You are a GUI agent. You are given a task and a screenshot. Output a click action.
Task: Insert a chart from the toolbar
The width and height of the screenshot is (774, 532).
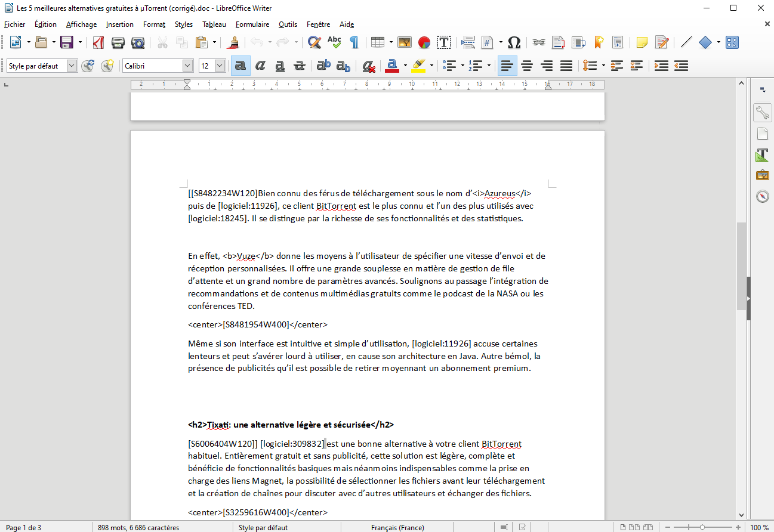(x=424, y=42)
